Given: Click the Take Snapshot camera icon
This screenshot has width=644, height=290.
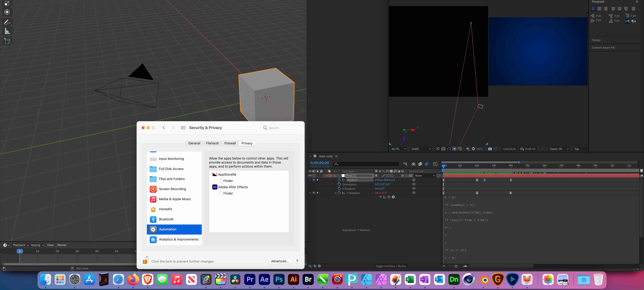Looking at the screenshot, I should 490,149.
